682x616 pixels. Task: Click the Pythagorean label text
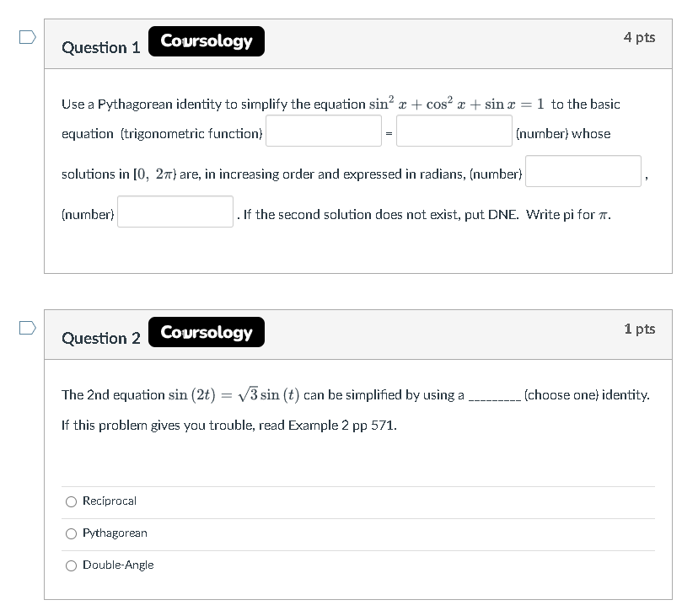pos(114,533)
